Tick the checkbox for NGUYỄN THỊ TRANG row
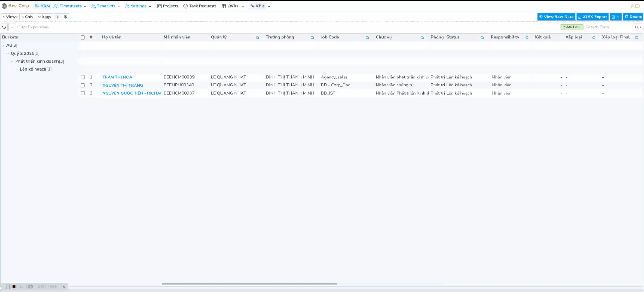This screenshot has width=644, height=292. click(x=82, y=85)
